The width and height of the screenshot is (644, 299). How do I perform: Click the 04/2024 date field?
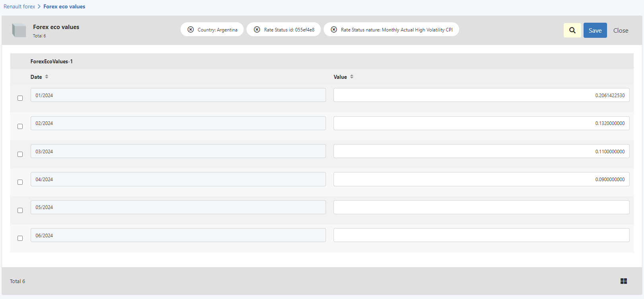click(178, 179)
